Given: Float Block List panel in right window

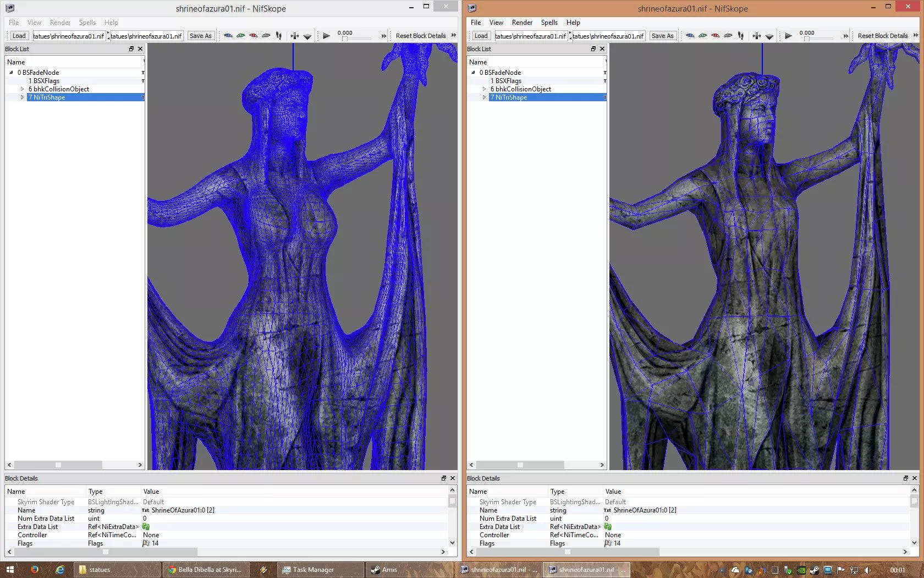Looking at the screenshot, I should pos(593,49).
